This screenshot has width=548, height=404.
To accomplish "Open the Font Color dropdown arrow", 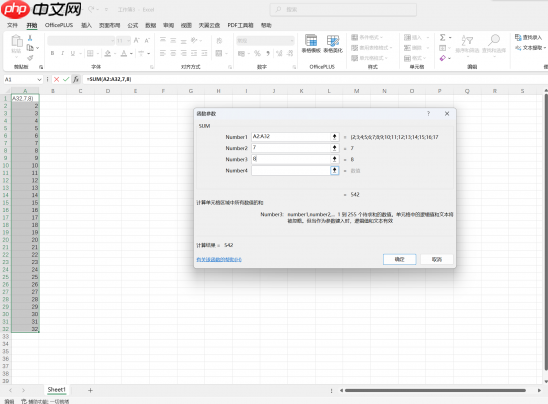I will [x=131, y=53].
